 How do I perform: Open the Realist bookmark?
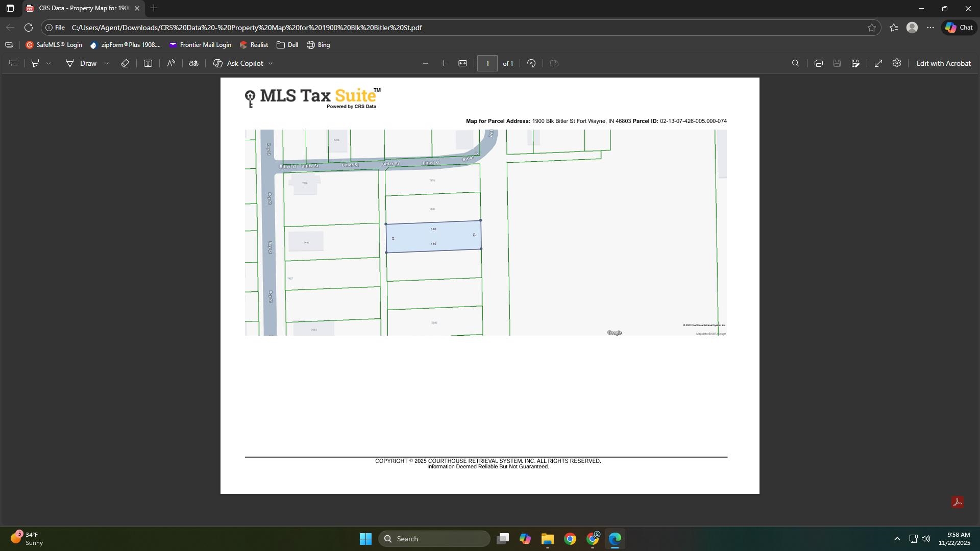pyautogui.click(x=254, y=45)
